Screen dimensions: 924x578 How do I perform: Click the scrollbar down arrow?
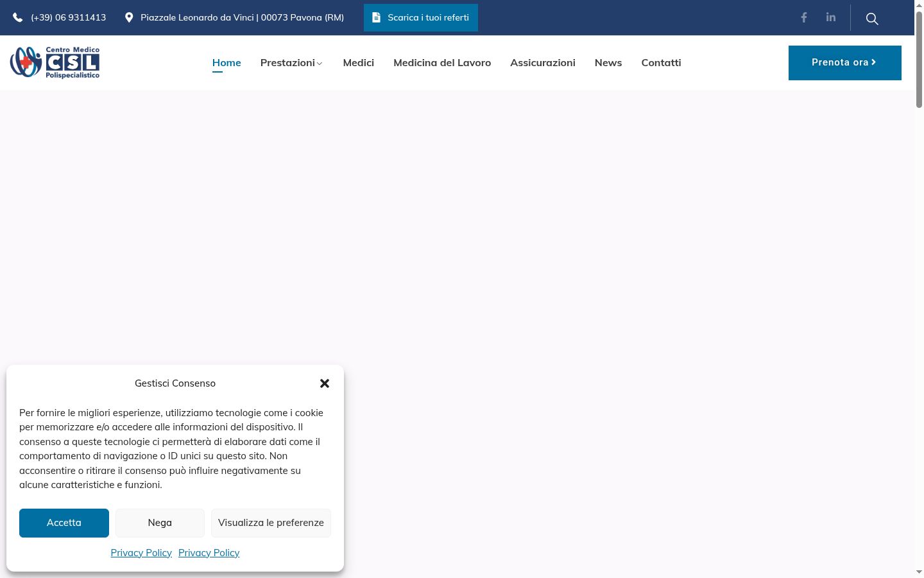(x=919, y=572)
